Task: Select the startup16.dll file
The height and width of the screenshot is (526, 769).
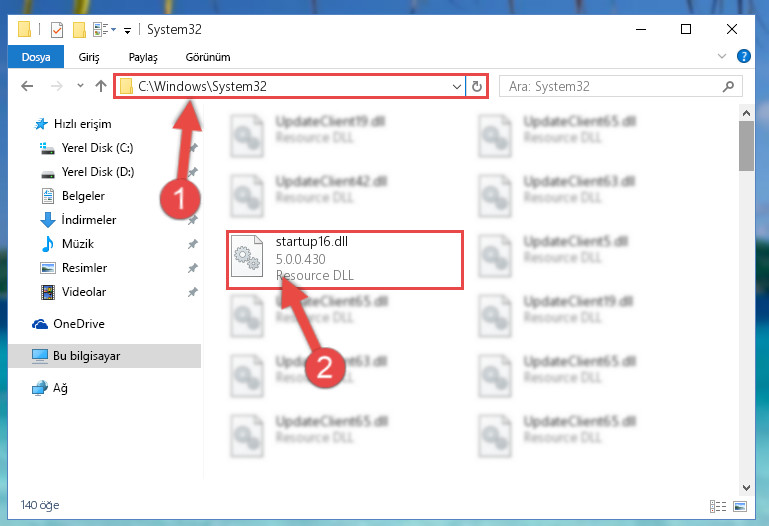Action: coord(345,260)
